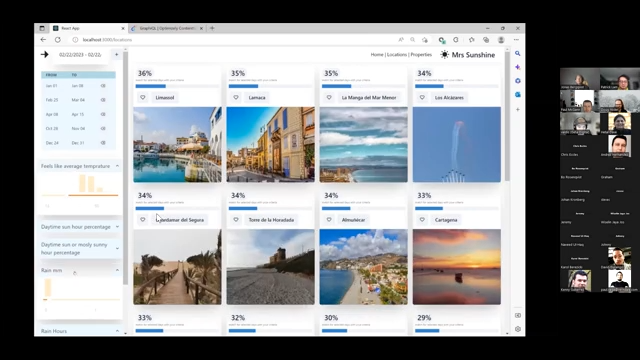Image resolution: width=640 pixels, height=360 pixels.
Task: Open the Favorites list icon in toolbar
Action: coord(471,40)
